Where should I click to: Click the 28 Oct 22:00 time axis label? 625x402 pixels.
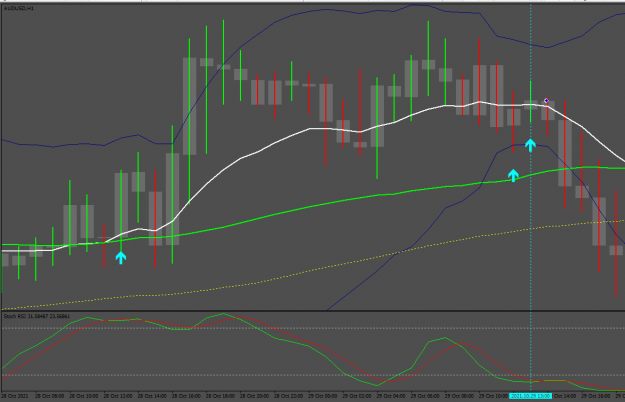click(289, 396)
